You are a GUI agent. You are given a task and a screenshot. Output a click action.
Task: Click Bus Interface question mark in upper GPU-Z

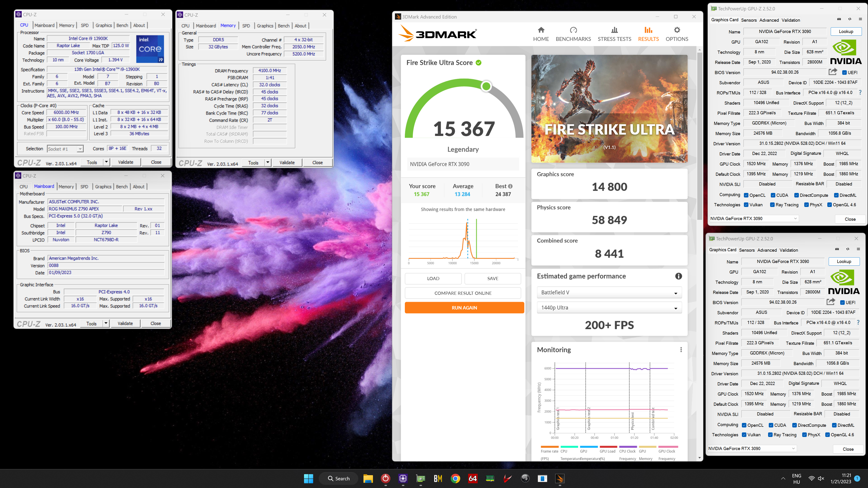coord(860,92)
